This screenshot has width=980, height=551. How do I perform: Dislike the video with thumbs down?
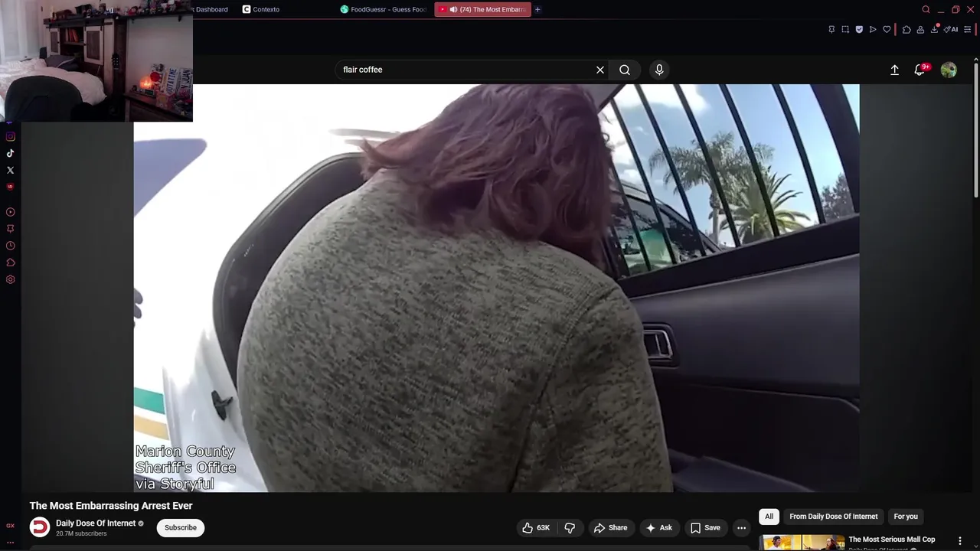[570, 528]
